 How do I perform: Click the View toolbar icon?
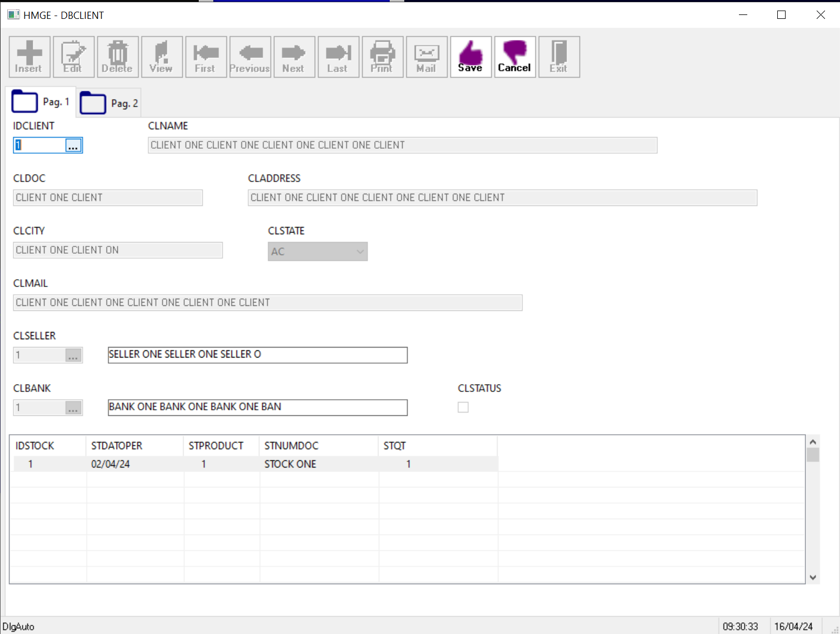[162, 57]
